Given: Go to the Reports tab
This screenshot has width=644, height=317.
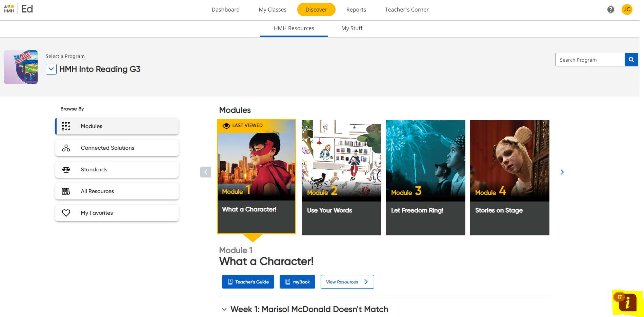Looking at the screenshot, I should (356, 9).
